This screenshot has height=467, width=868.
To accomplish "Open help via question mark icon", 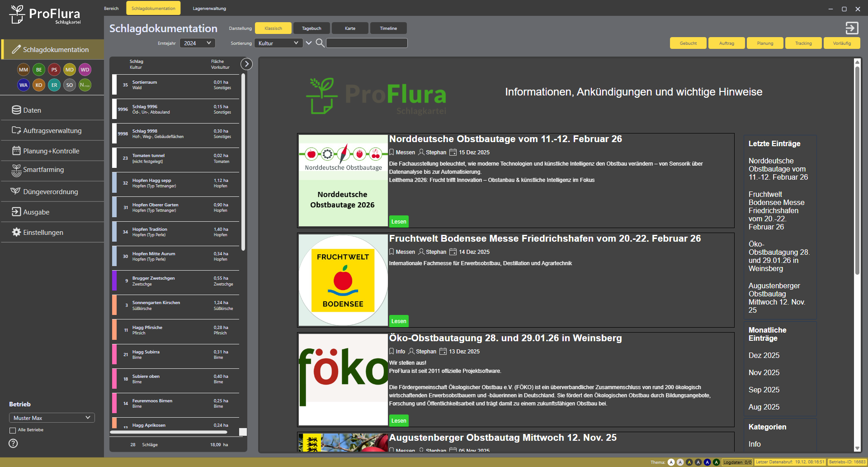I will (x=14, y=443).
